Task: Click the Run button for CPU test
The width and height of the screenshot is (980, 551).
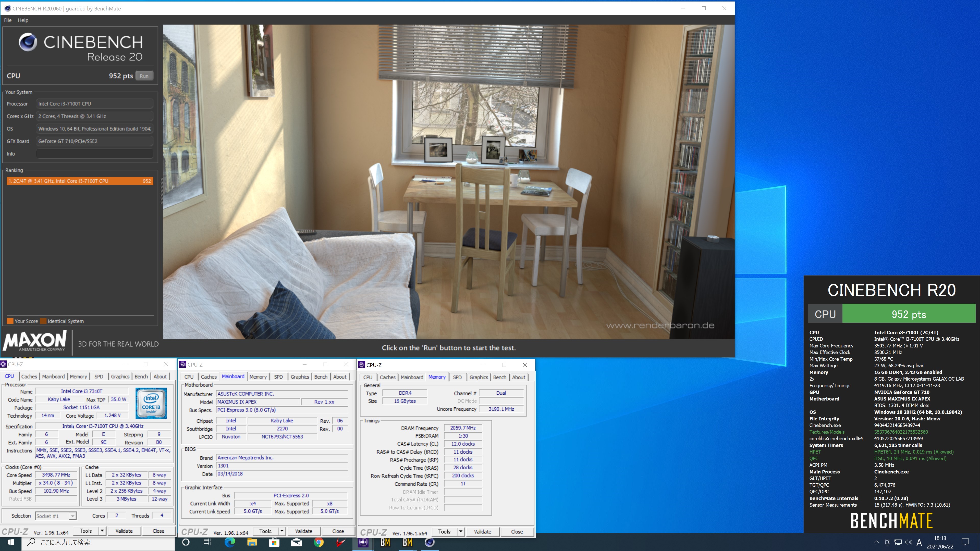Action: pos(144,76)
